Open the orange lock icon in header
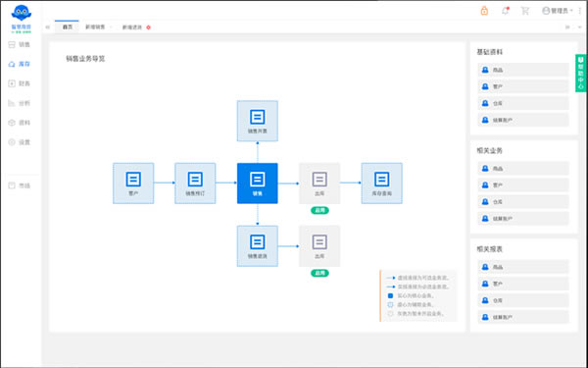Image resolution: width=588 pixels, height=368 pixels. click(x=484, y=11)
